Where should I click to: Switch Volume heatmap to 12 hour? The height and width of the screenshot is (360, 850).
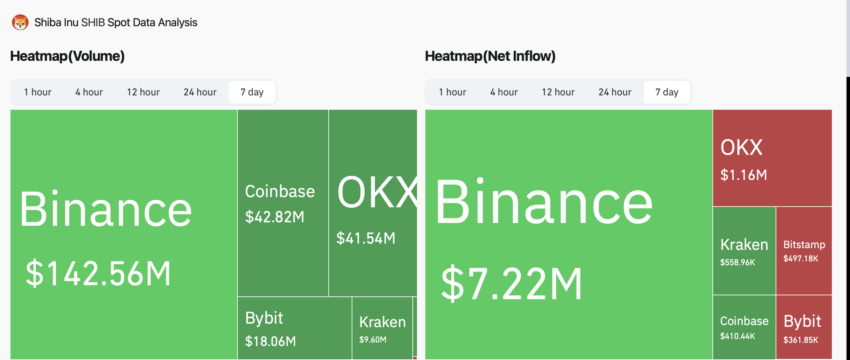143,92
